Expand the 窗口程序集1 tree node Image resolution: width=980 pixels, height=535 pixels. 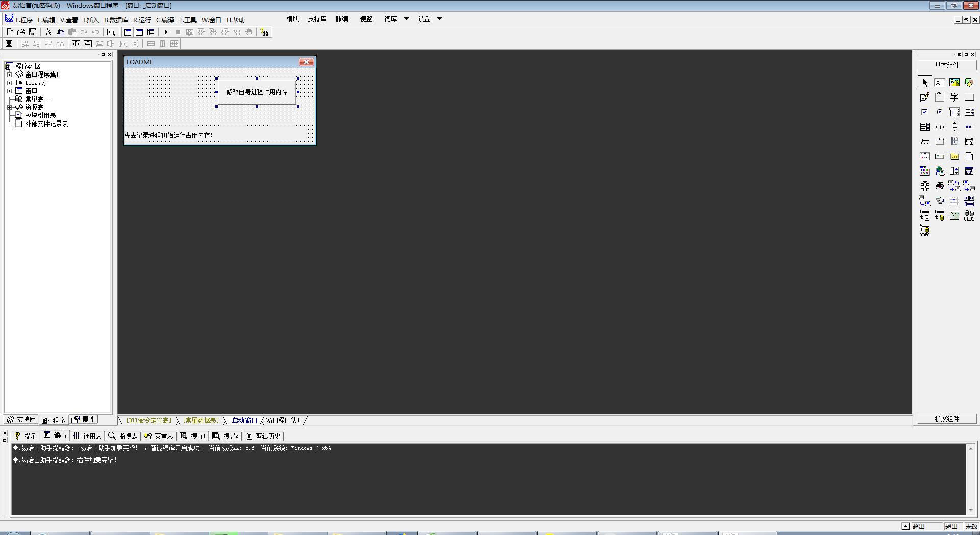(x=9, y=75)
